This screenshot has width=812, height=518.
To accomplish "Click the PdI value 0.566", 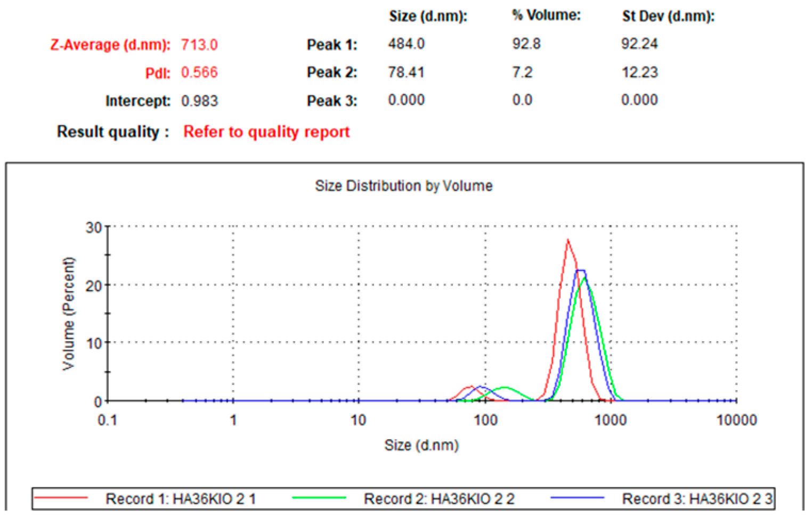I will tap(199, 72).
